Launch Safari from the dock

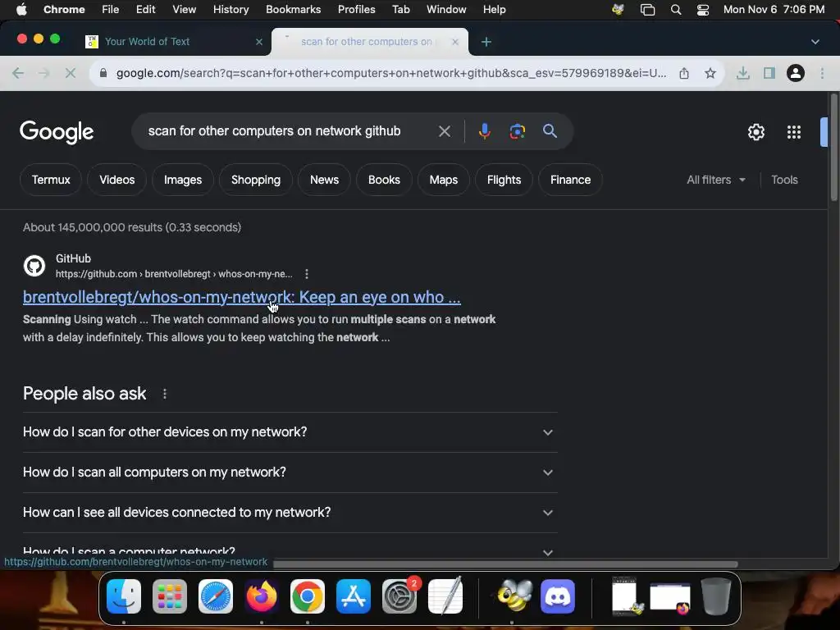(216, 596)
